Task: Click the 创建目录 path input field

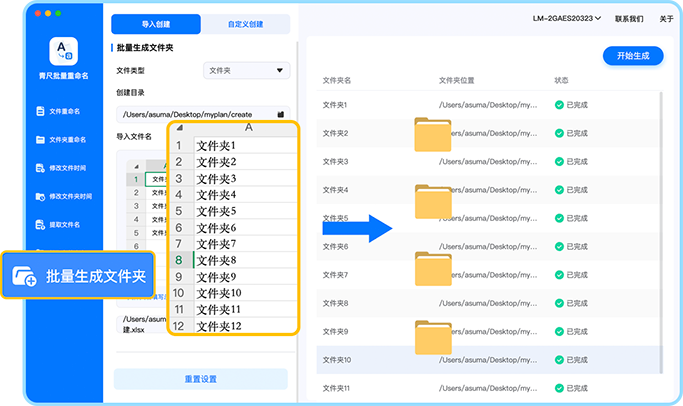Action: 195,115
